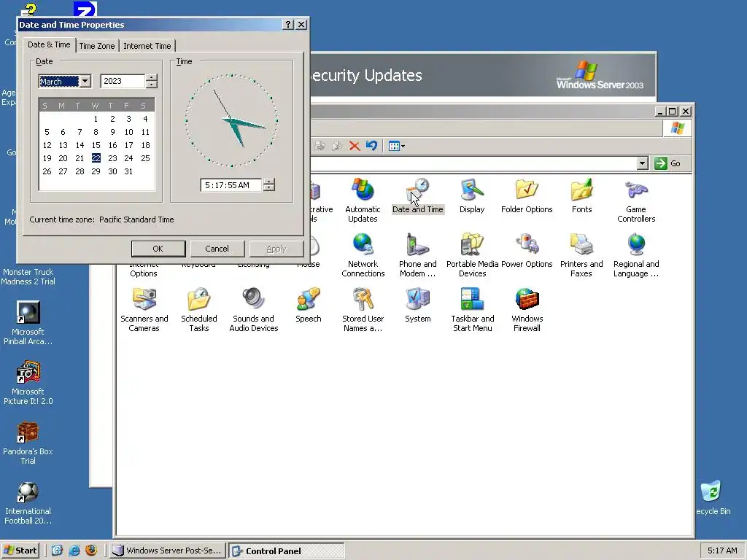Decrease the year with the down spinner
This screenshot has height=560, width=747.
click(151, 85)
